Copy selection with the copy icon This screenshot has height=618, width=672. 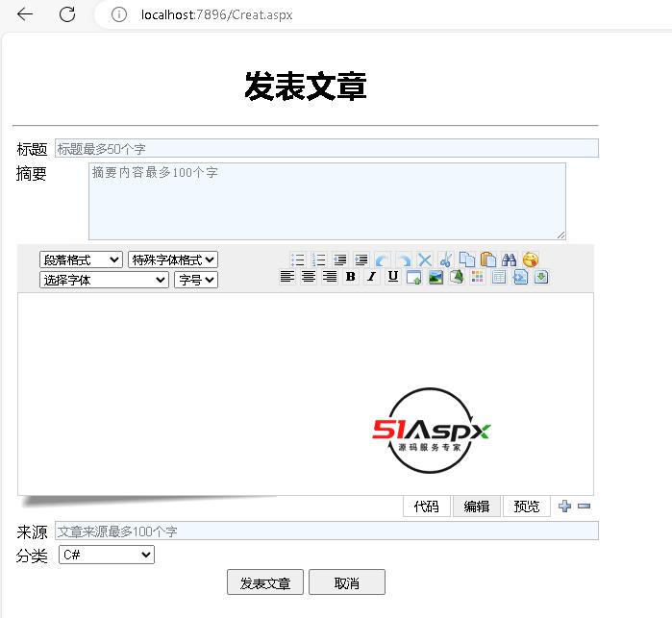[x=466, y=260]
